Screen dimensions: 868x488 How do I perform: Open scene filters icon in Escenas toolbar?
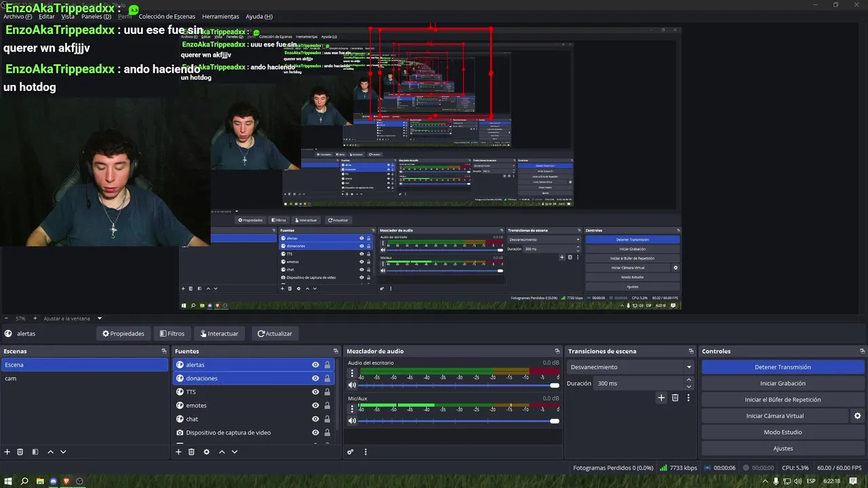click(35, 452)
